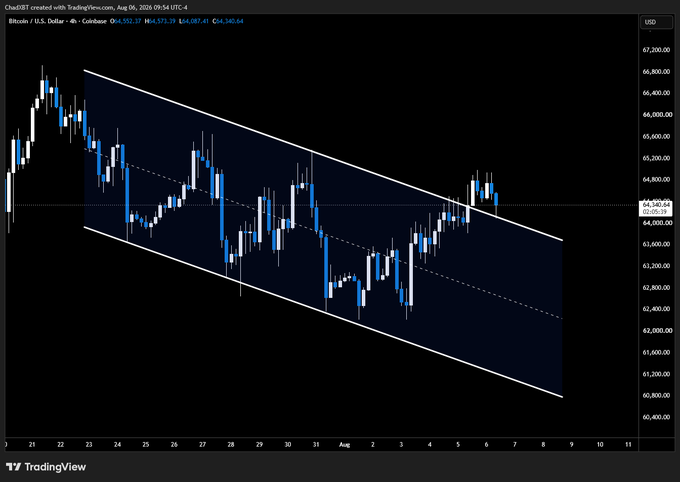Click the 61,600.00 price axis label
The width and height of the screenshot is (680, 482).
[x=656, y=352]
